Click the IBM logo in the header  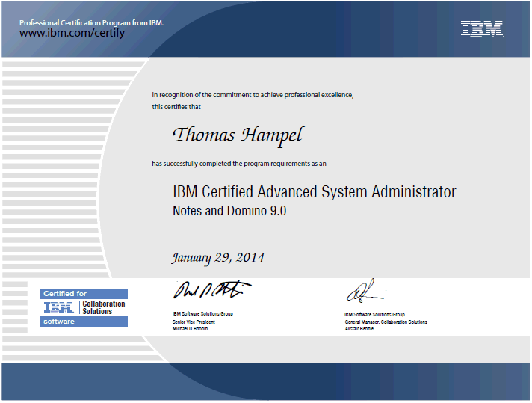pyautogui.click(x=482, y=29)
